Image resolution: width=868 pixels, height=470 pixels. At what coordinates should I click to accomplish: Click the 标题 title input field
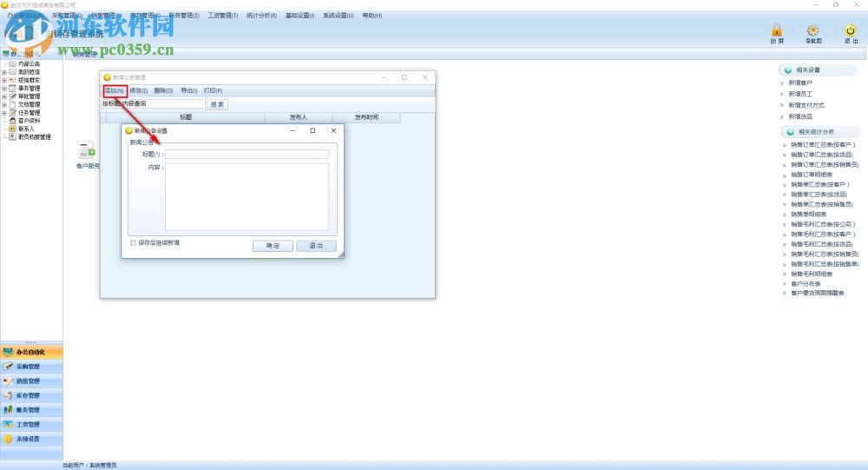point(247,154)
